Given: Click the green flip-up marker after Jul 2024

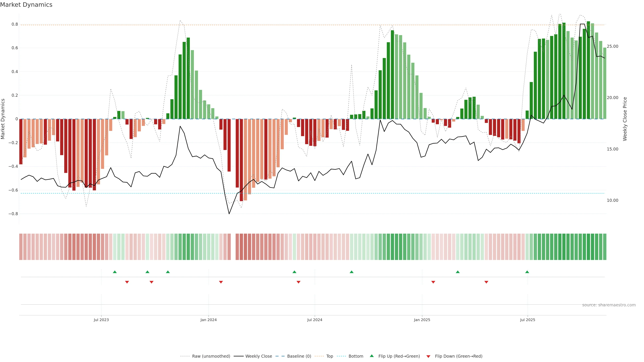Looking at the screenshot, I should click(352, 272).
